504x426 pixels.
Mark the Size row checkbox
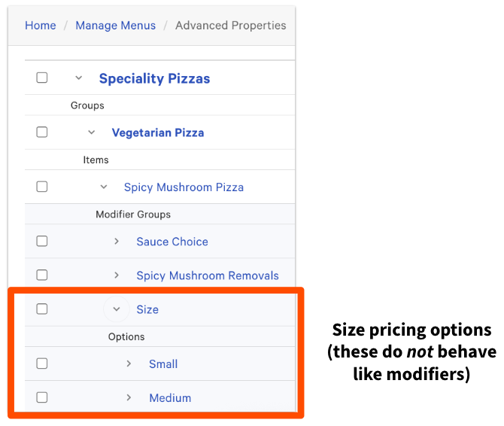pyautogui.click(x=42, y=309)
